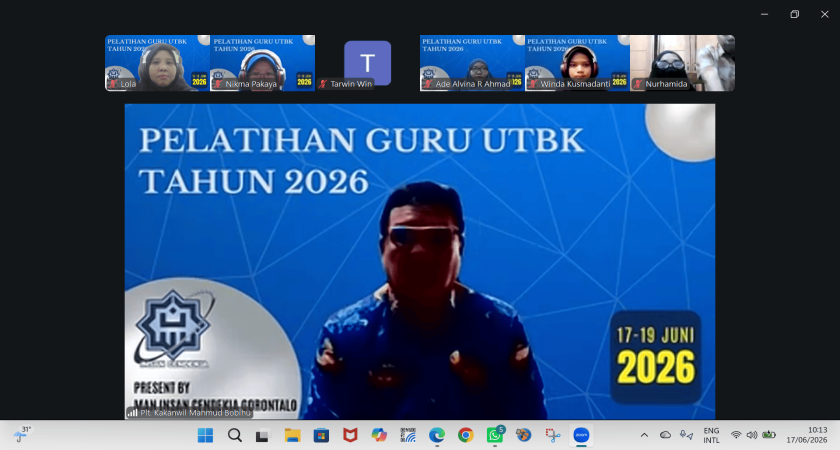Open clock and calendar showing 10:13
This screenshot has height=450, width=840.
807,435
